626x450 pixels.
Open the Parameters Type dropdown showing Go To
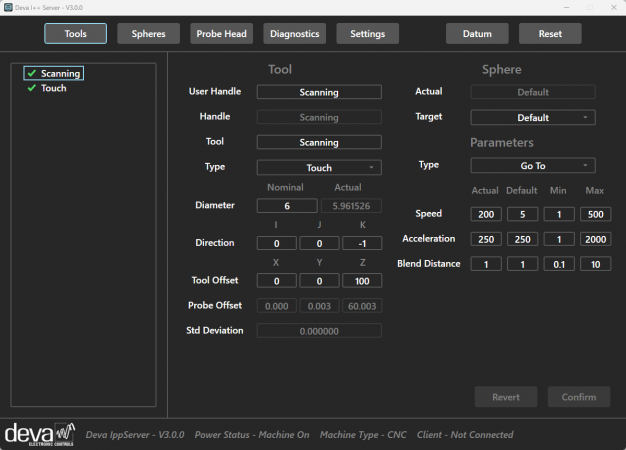(x=532, y=166)
